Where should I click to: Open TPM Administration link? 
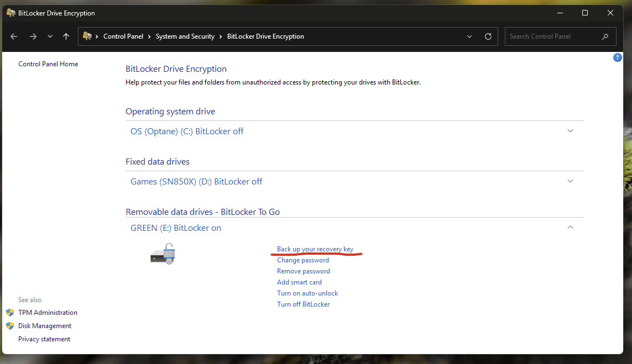[48, 313]
